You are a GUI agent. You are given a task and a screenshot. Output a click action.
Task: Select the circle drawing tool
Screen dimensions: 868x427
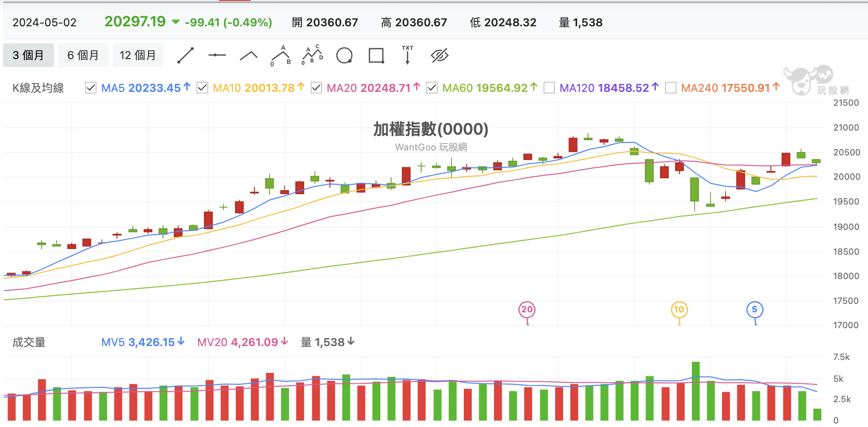click(344, 56)
